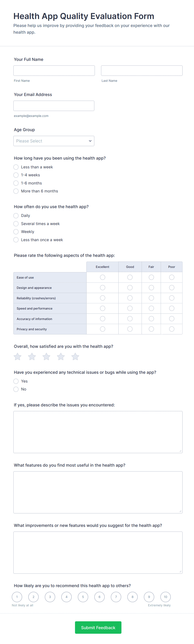Click the suggested improvements text area

[98, 553]
